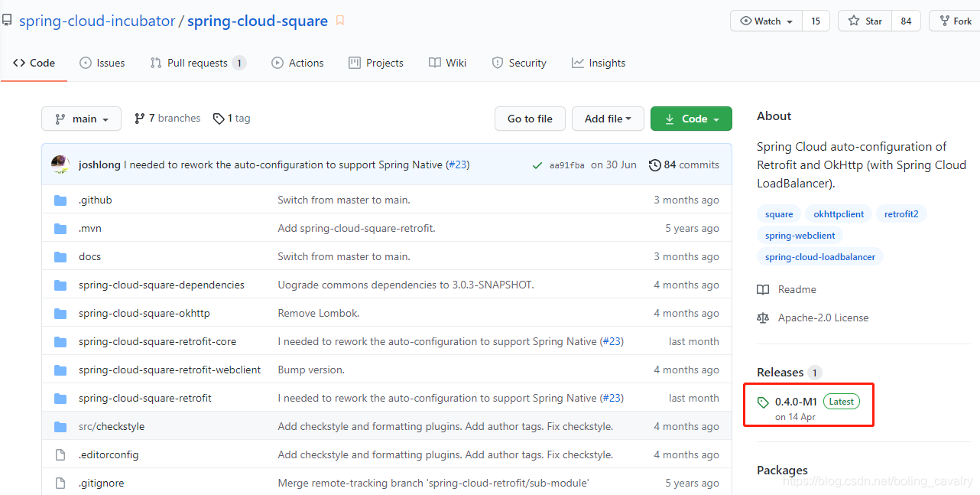Expand the Add file dropdown
This screenshot has height=495, width=980.
pos(608,119)
